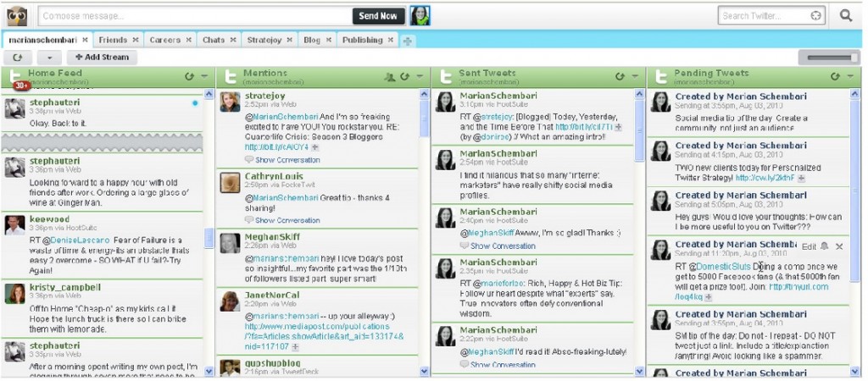
Task: Close the Stratejoy tab
Action: point(290,40)
